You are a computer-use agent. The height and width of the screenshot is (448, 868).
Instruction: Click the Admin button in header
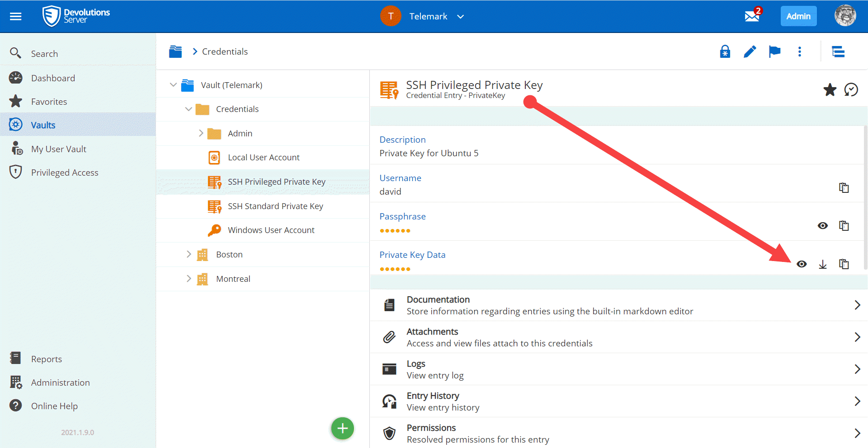(798, 16)
